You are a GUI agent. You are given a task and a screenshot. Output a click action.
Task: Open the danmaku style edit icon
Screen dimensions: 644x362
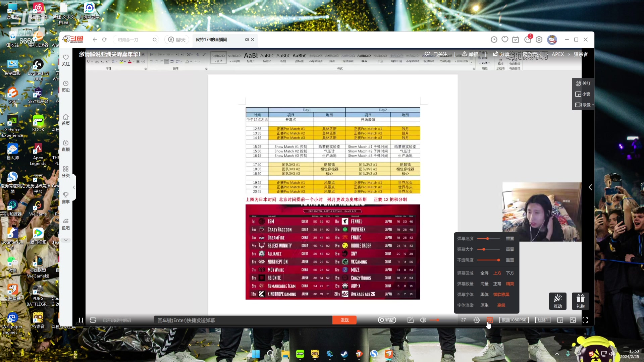click(x=411, y=320)
